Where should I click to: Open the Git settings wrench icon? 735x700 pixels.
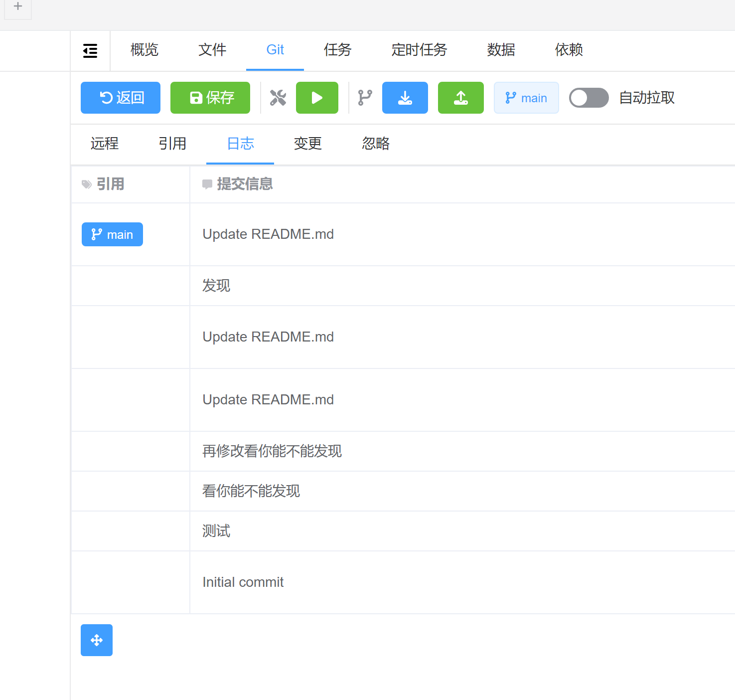(x=278, y=98)
